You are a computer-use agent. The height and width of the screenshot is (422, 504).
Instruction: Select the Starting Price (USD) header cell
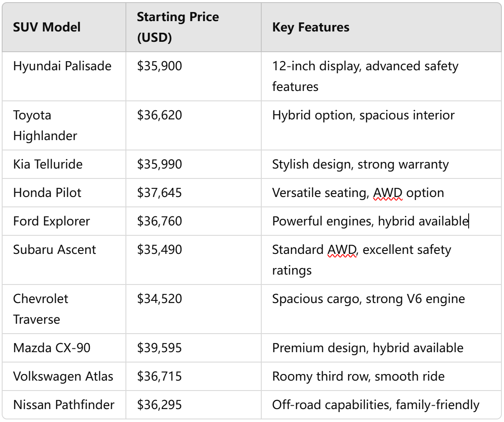coord(194,27)
